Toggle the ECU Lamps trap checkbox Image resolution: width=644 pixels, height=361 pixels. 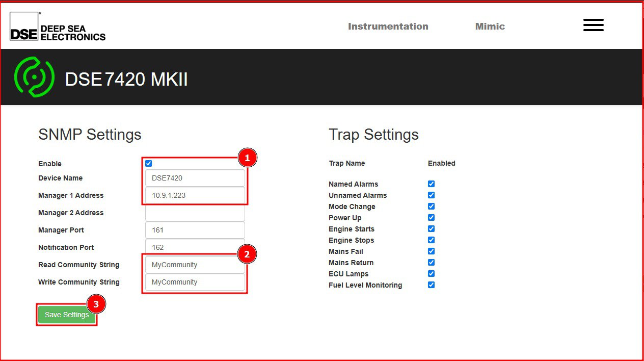coord(431,274)
